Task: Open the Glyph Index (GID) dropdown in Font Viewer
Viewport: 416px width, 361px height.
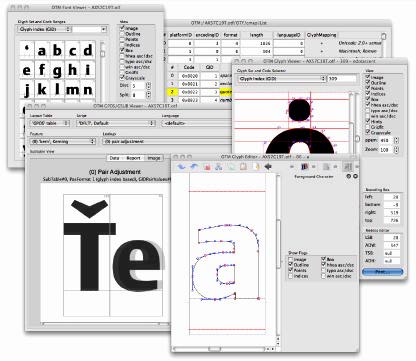Action: click(45, 29)
